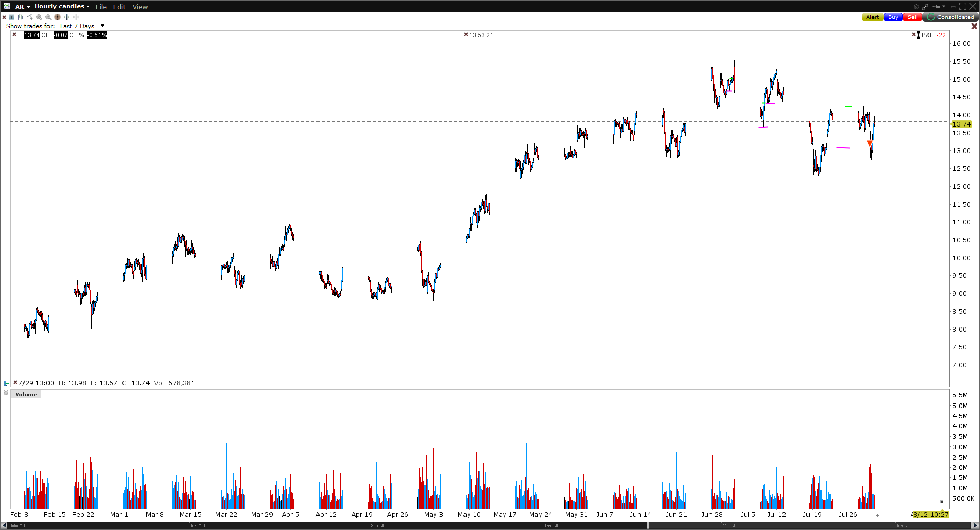This screenshot has width=980, height=530.
Task: Click the greyed vertical divider tool icon
Action: pyautogui.click(x=76, y=17)
